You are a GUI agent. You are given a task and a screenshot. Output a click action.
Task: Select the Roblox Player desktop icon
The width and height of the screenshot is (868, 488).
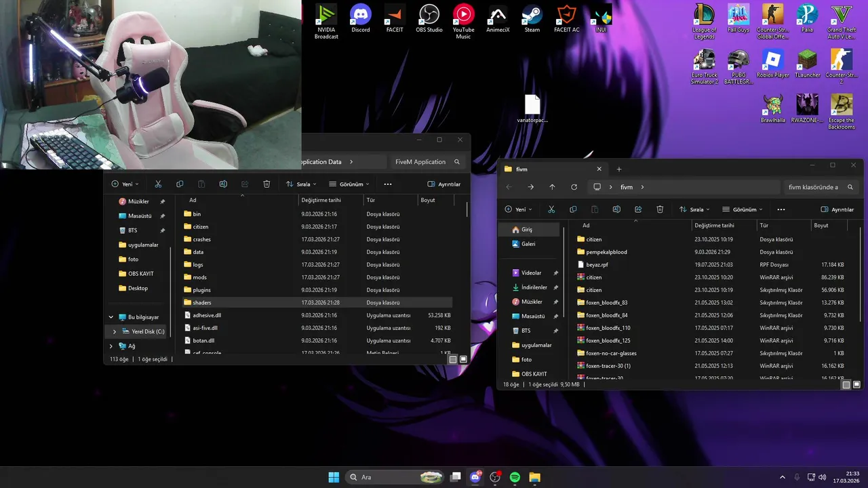pos(773,64)
